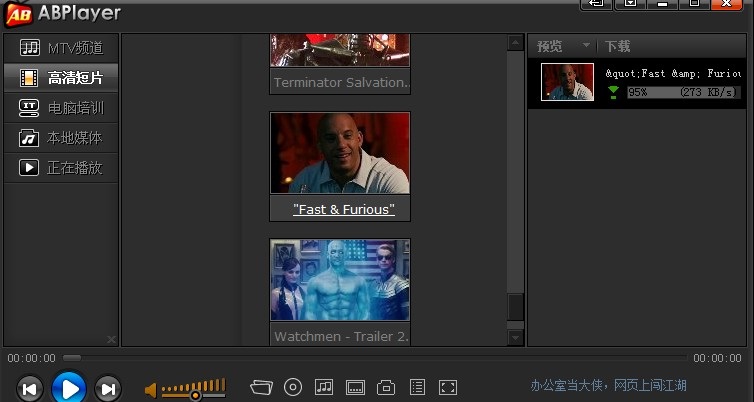Select the Fast & Furious download thumbnail

click(x=567, y=82)
